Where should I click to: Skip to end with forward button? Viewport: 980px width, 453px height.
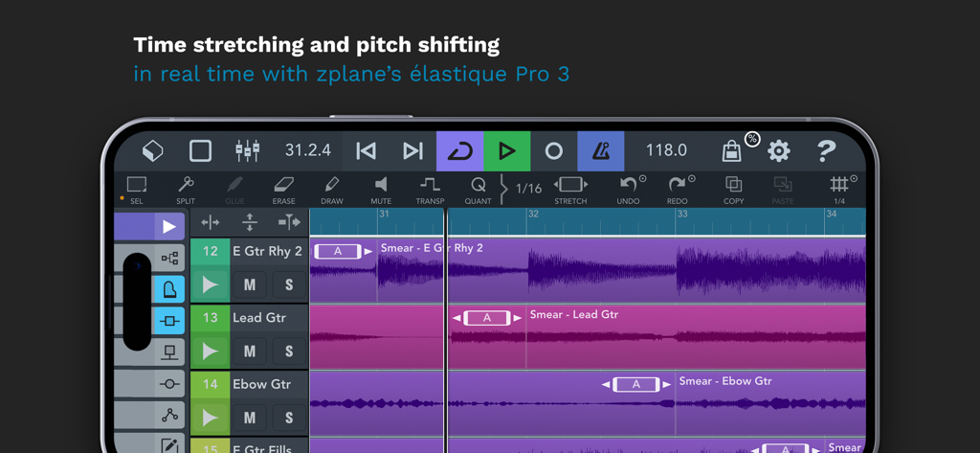point(413,150)
